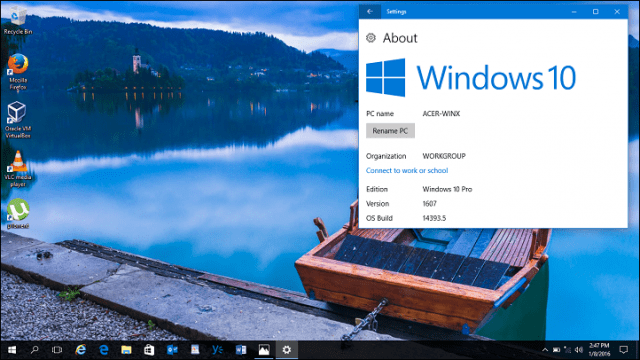The height and width of the screenshot is (360, 640).
Task: Select the µTorrent desktop shortcut
Action: pos(18,214)
